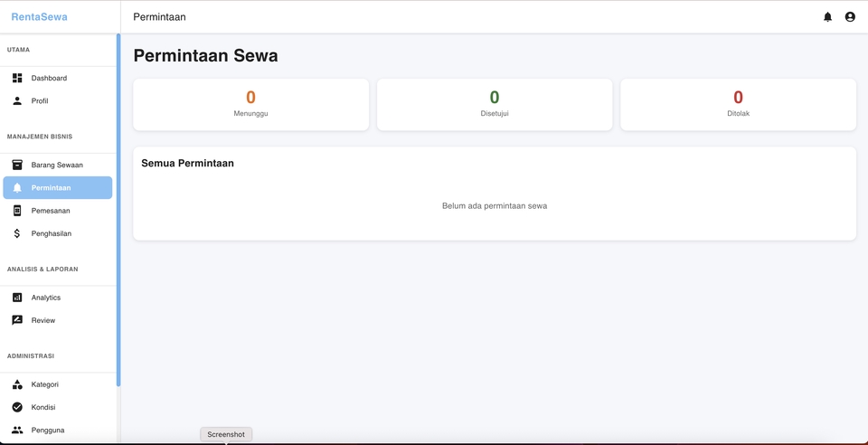Viewport: 868px width, 445px height.
Task: Click the Penghasilan dollar icon
Action: pos(17,233)
